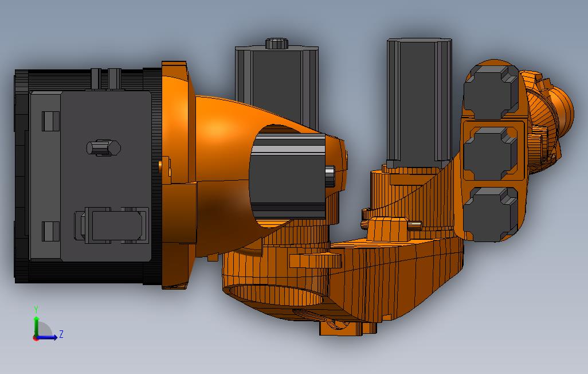Click the circular bore opening at the bottom
Image resolution: width=588 pixels, height=374 pixels.
click(275, 295)
